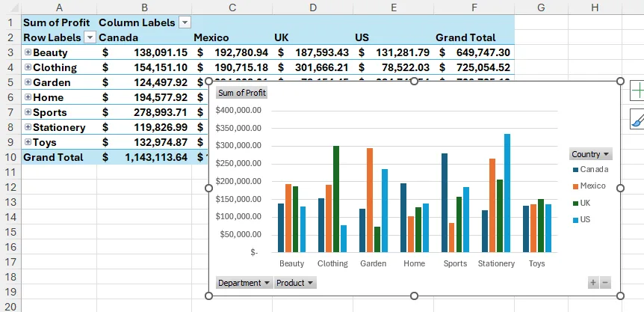Select cell with value 154,151.10
644x312 pixels.
(x=144, y=67)
